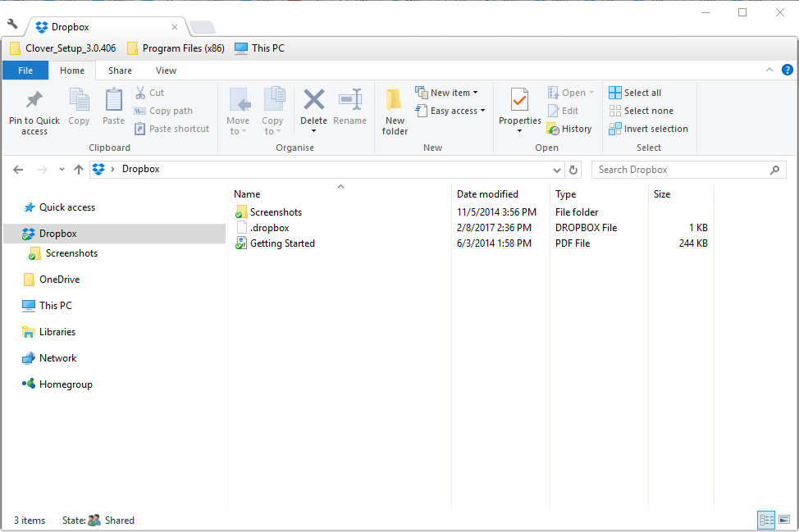Viewport: 799px width, 532px height.
Task: Go up one folder level
Action: pos(79,170)
